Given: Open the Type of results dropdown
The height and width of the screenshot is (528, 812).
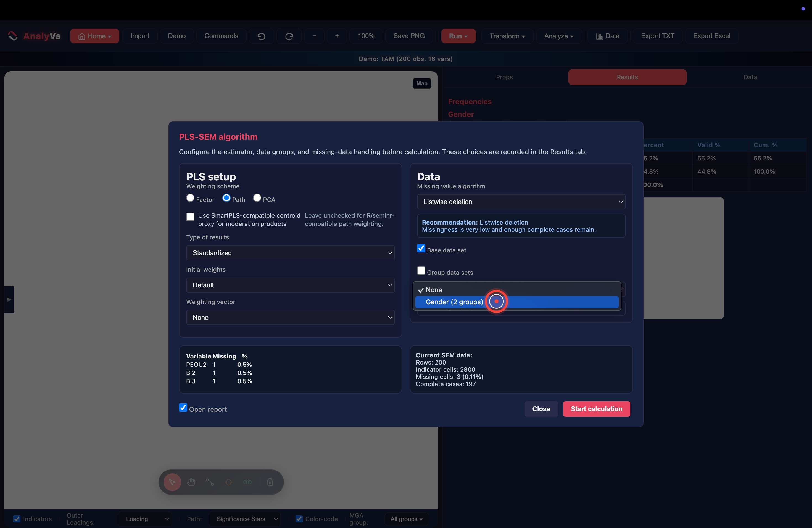Looking at the screenshot, I should coord(290,253).
